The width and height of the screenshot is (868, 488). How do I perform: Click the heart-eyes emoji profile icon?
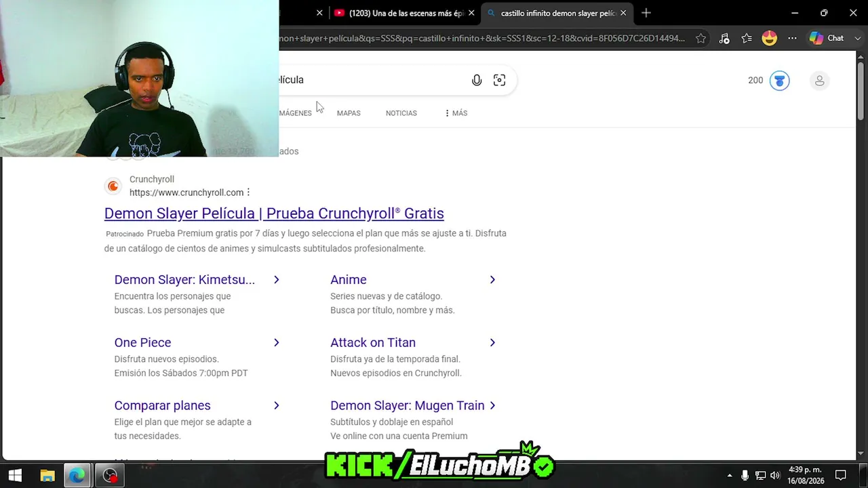769,38
